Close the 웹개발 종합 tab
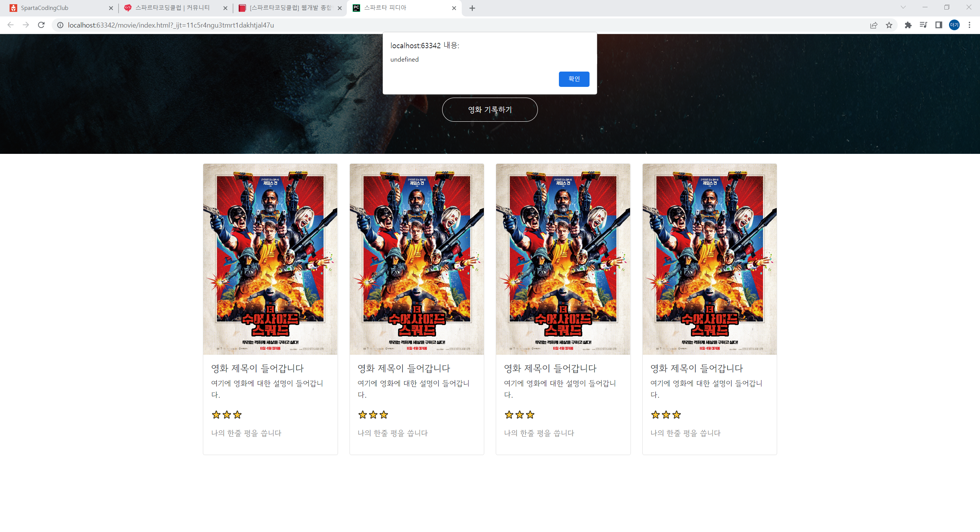Screen dimensions: 980x532 pyautogui.click(x=340, y=8)
